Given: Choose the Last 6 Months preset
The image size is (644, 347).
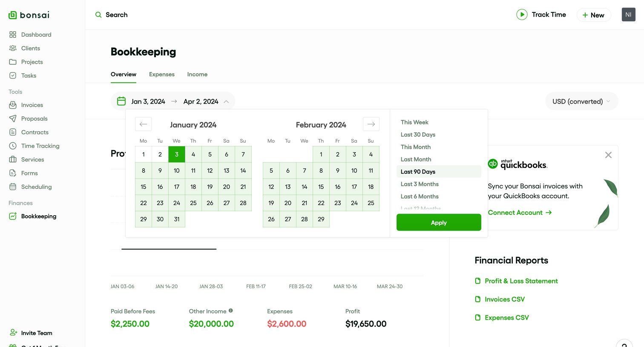Looking at the screenshot, I should tap(420, 196).
